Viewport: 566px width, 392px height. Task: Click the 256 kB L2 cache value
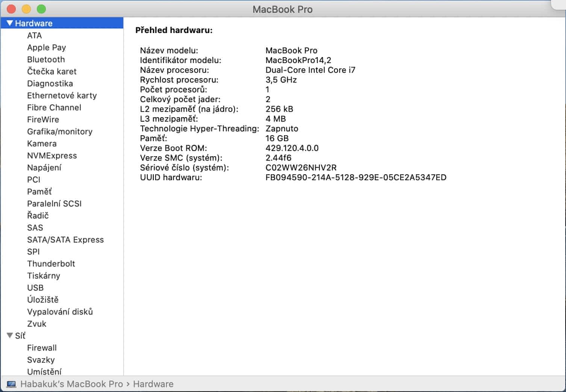click(x=279, y=109)
